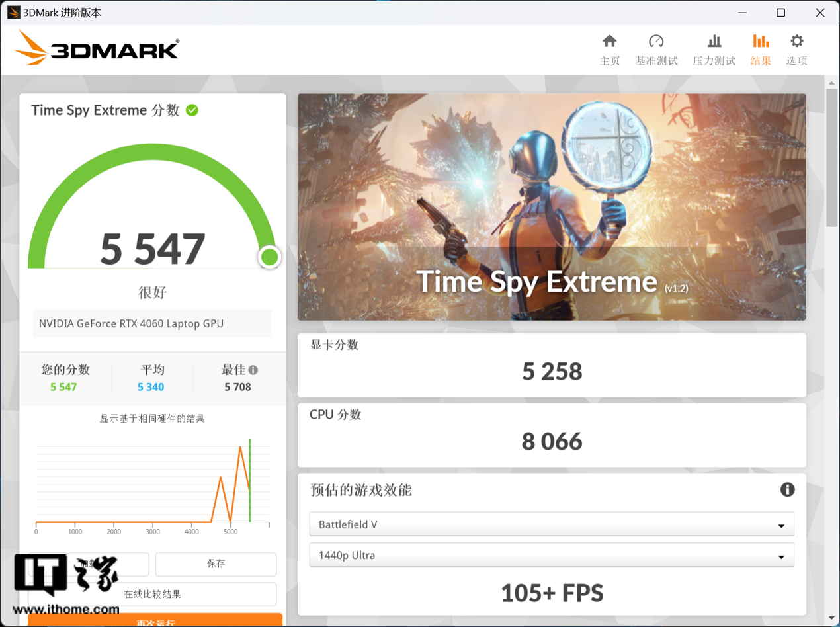Click the vertical scrollbar thumb
Screen dimensions: 840x627
[832, 155]
